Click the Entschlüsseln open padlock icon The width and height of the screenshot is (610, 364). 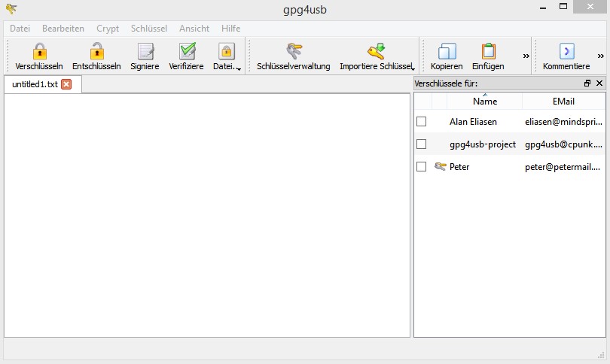point(96,52)
